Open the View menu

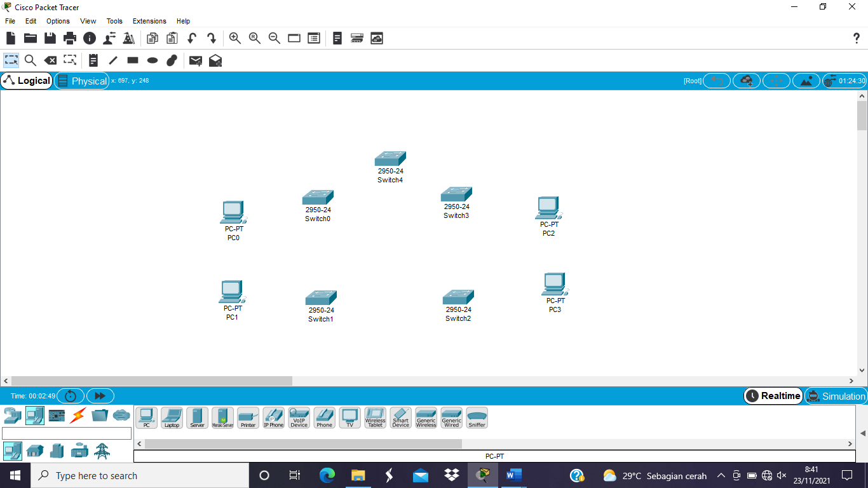coord(88,21)
